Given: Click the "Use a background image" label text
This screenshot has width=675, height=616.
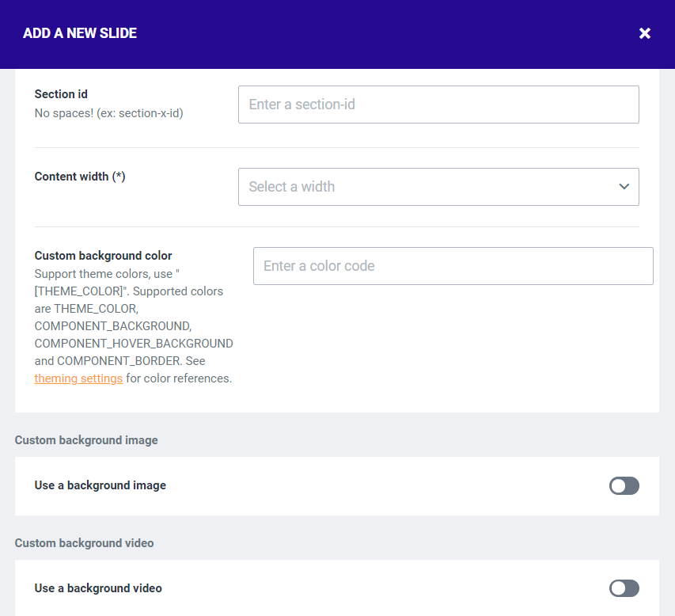Looking at the screenshot, I should pyautogui.click(x=100, y=485).
